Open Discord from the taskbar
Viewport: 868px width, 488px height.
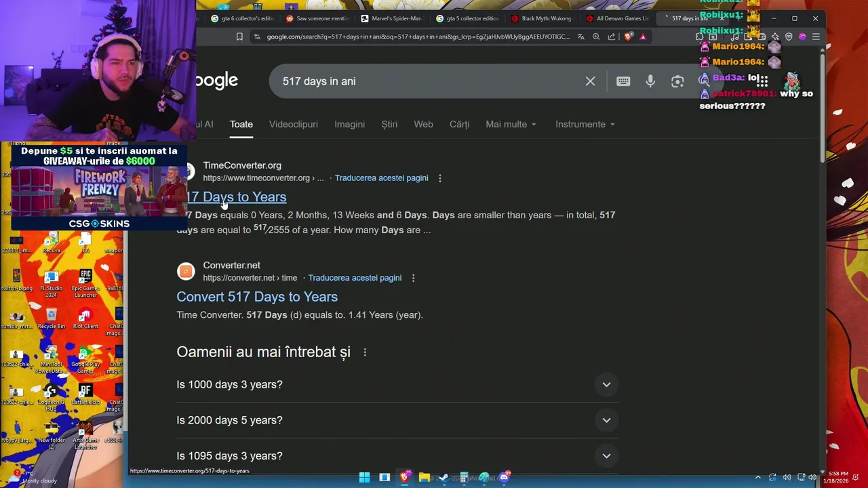(x=504, y=477)
